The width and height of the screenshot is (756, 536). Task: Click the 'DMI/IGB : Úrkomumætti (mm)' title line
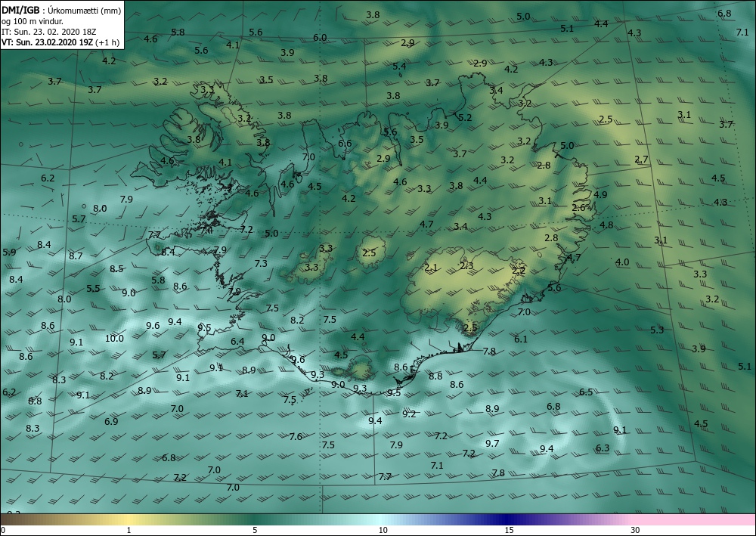pyautogui.click(x=61, y=11)
